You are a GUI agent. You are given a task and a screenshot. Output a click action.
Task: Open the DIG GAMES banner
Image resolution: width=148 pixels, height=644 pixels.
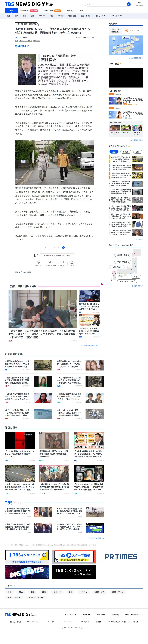click(27, 572)
